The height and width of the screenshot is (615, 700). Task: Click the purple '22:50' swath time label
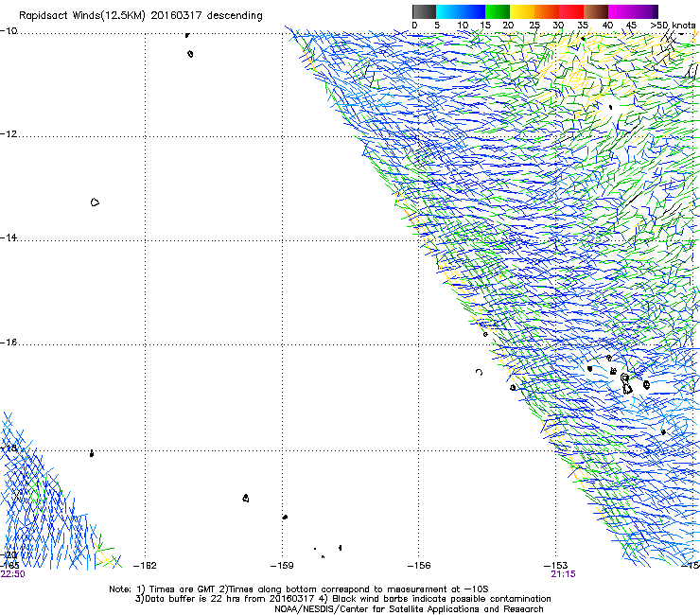coord(13,574)
